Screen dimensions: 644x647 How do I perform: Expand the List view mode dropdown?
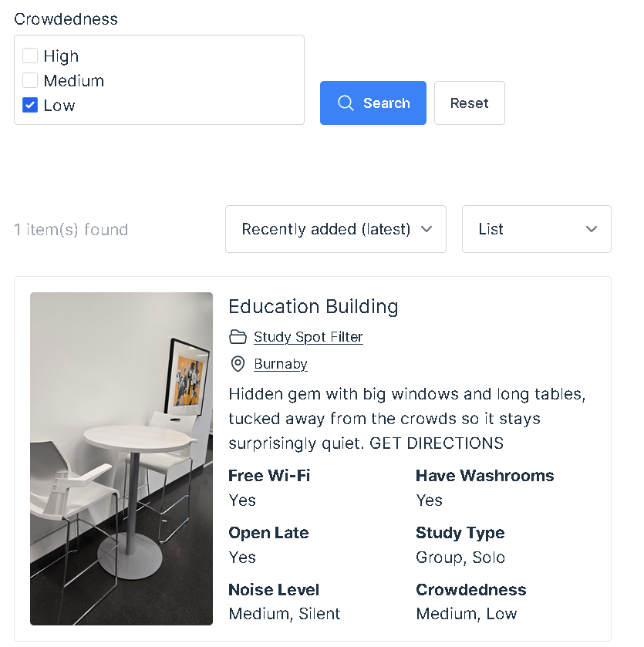(536, 229)
